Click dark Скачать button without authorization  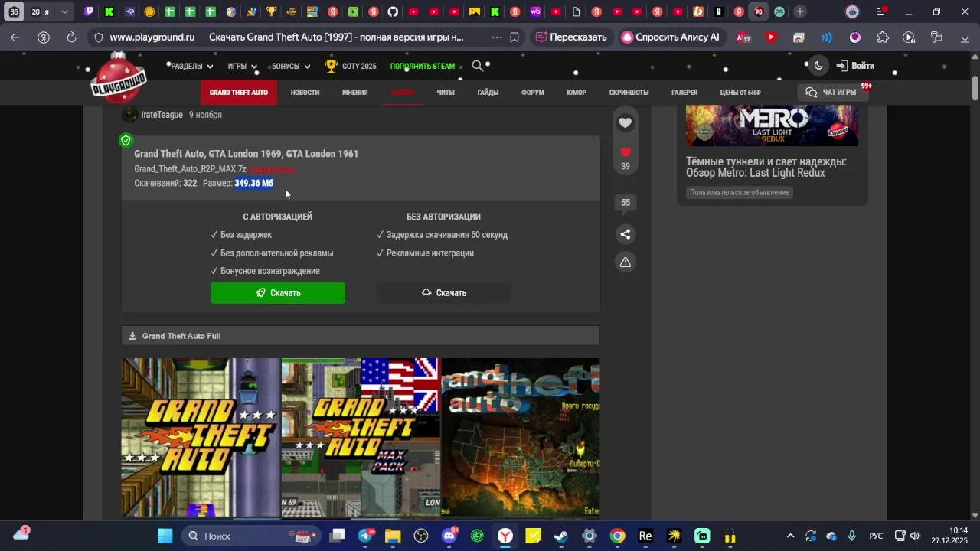443,293
